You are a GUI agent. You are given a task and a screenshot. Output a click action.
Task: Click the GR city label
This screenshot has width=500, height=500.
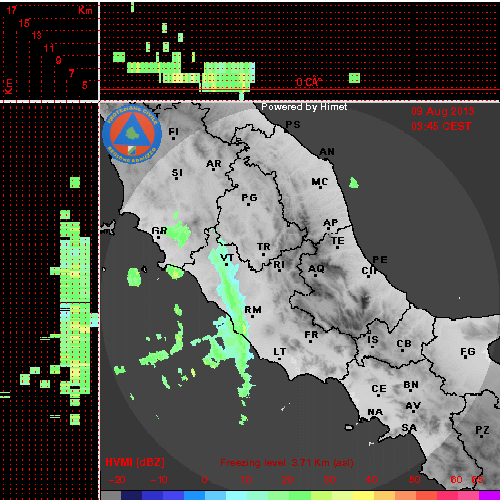tap(159, 231)
